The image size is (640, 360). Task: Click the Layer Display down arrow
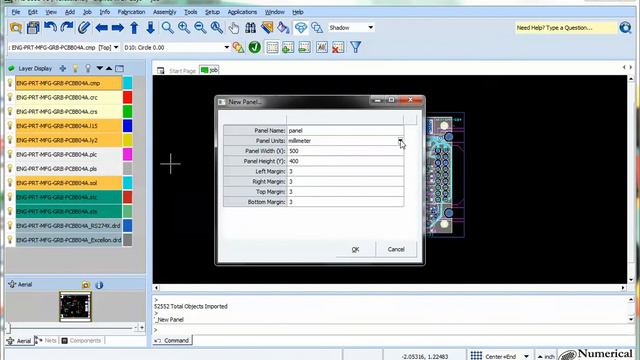pyautogui.click(x=100, y=69)
